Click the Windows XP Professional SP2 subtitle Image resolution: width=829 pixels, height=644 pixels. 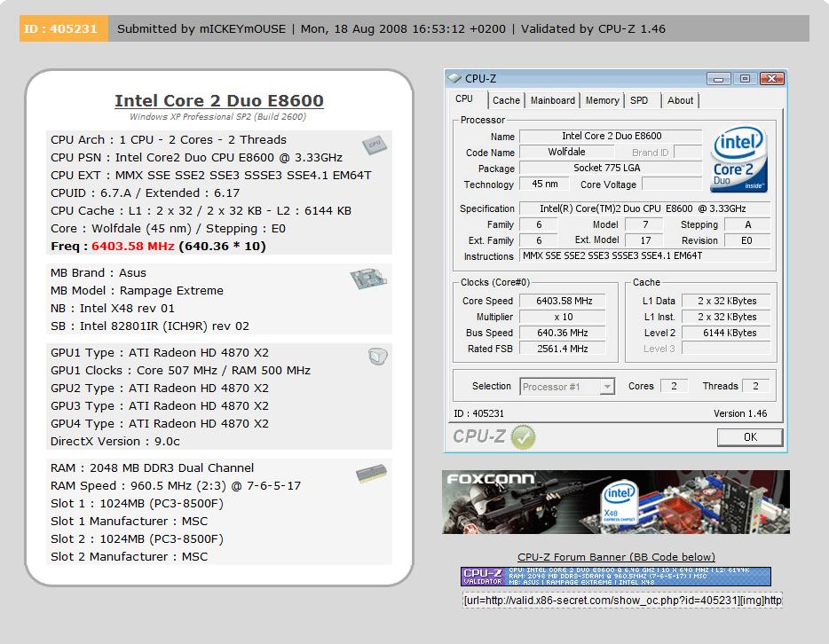tap(217, 116)
